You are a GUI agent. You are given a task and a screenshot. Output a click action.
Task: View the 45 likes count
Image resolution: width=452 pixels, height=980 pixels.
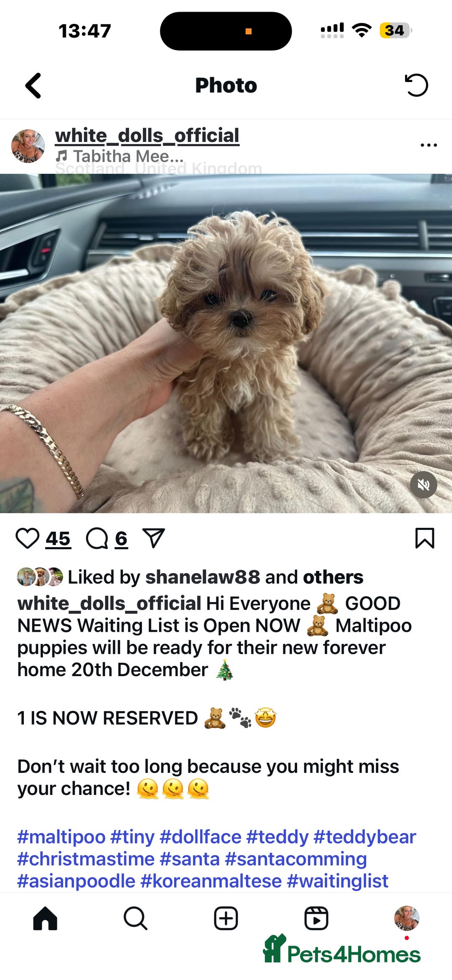pos(58,539)
